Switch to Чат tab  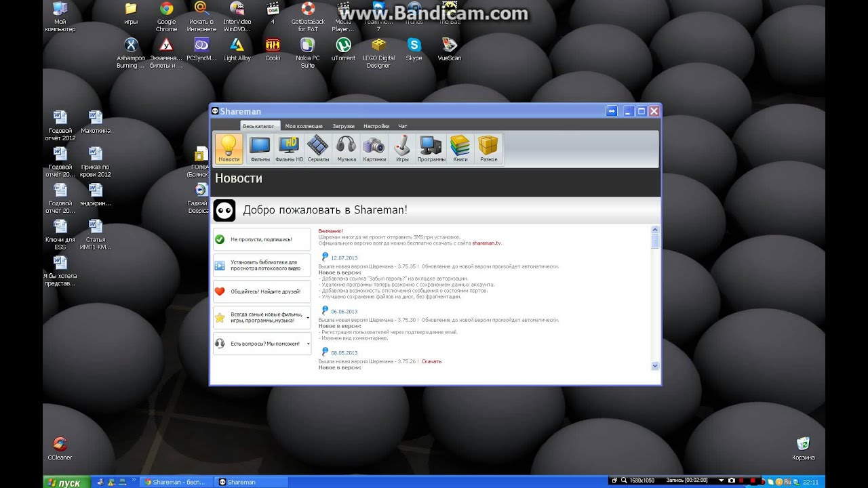(x=403, y=126)
